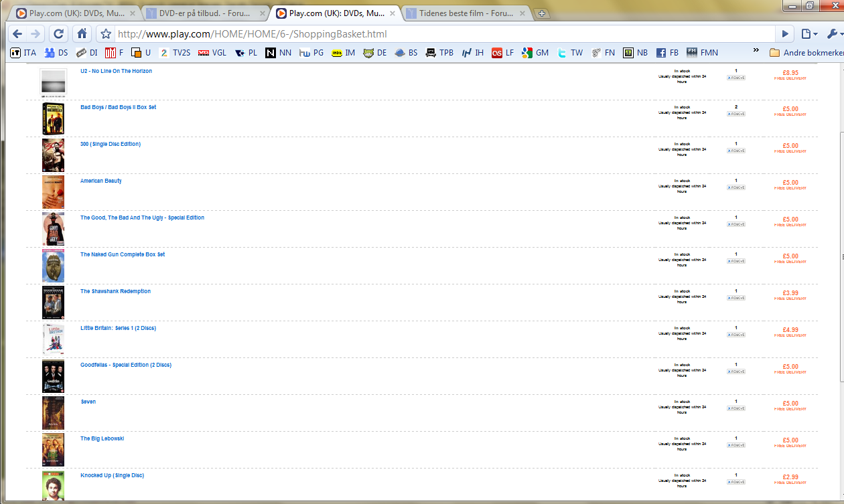Open the BS bookmark
Viewport: 844px width, 504px height.
(407, 52)
